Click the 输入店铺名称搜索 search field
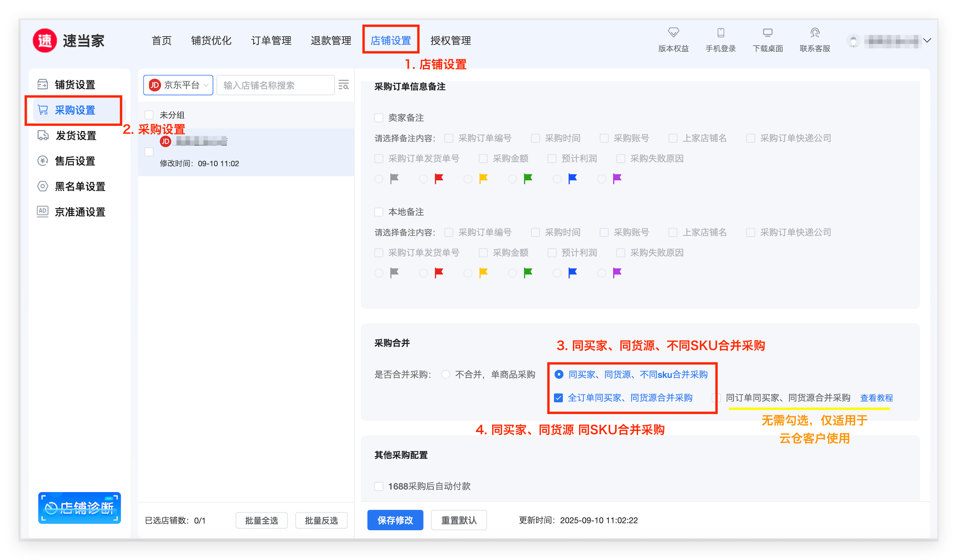 pyautogui.click(x=275, y=85)
